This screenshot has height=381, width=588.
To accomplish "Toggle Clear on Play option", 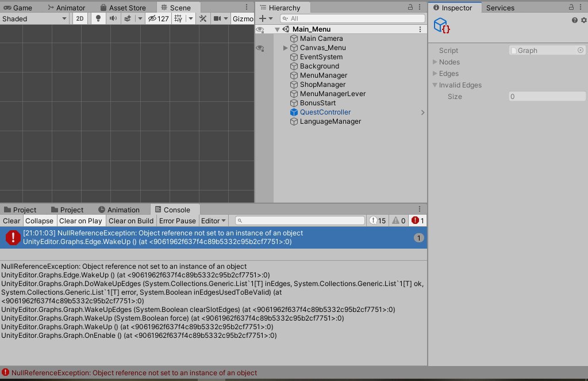I will click(80, 221).
